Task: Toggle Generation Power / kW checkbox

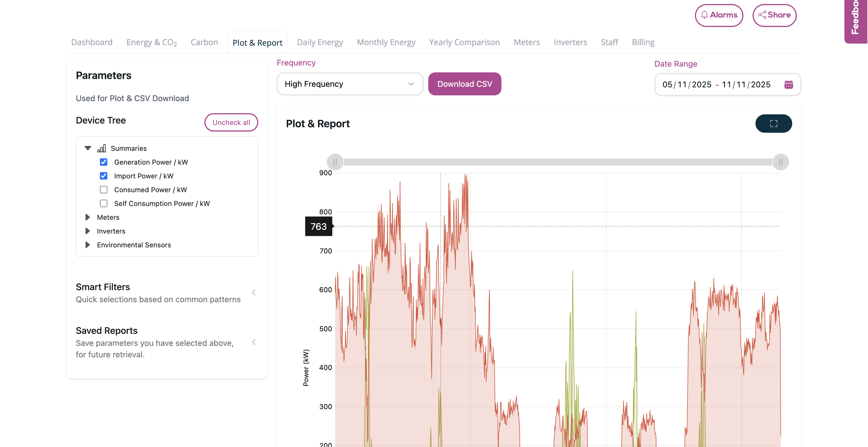Action: pos(103,162)
